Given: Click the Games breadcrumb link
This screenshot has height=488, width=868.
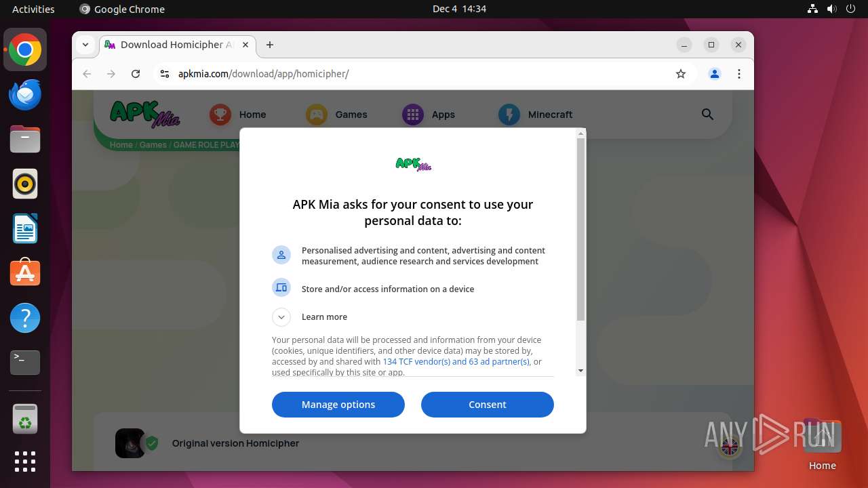Looking at the screenshot, I should 153,145.
